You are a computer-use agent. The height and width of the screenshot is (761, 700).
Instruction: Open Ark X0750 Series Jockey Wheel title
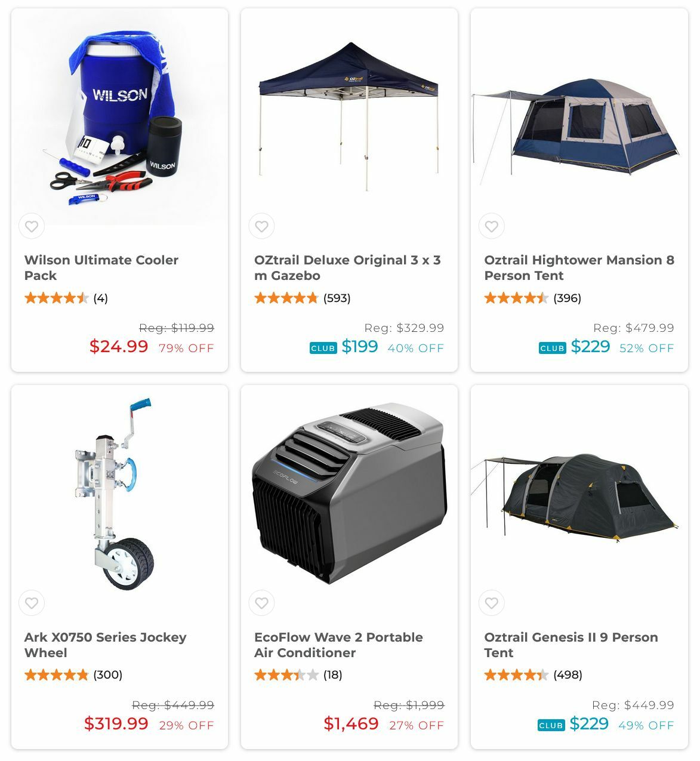106,645
